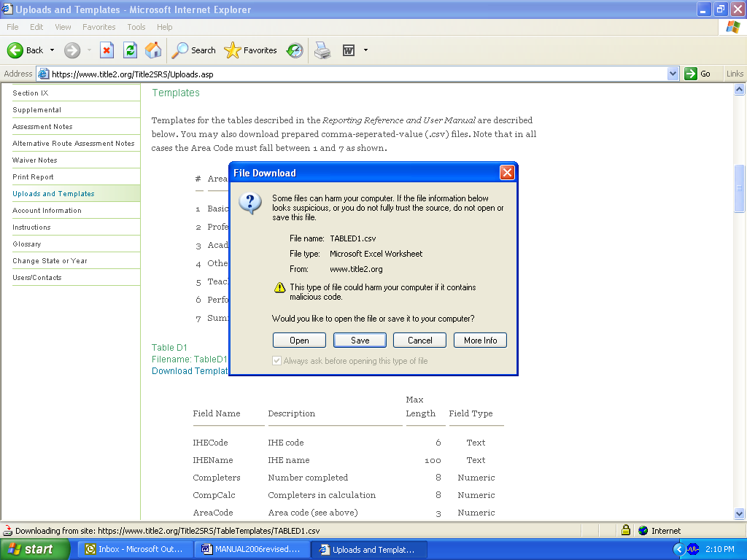Viewport: 747px width, 560px height.
Task: Click the Stop loading icon in toolbar
Action: tap(107, 50)
